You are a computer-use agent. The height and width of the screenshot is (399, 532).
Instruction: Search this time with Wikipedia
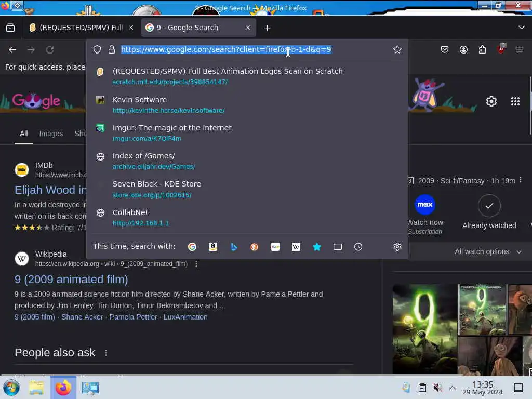pyautogui.click(x=296, y=247)
